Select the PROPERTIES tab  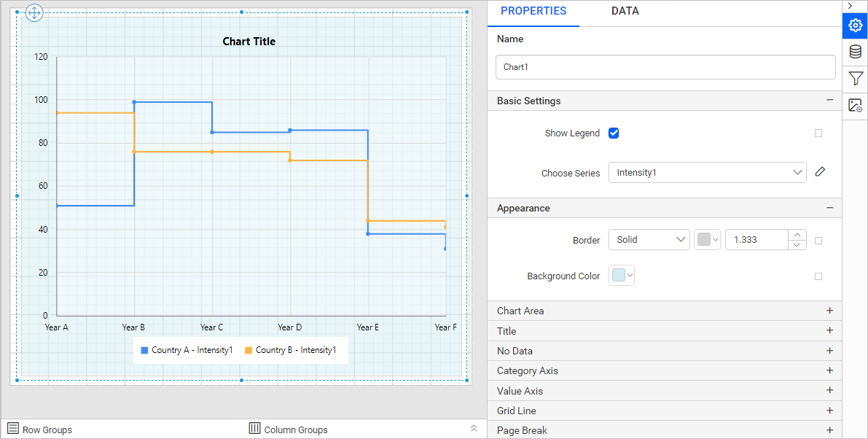pos(533,11)
